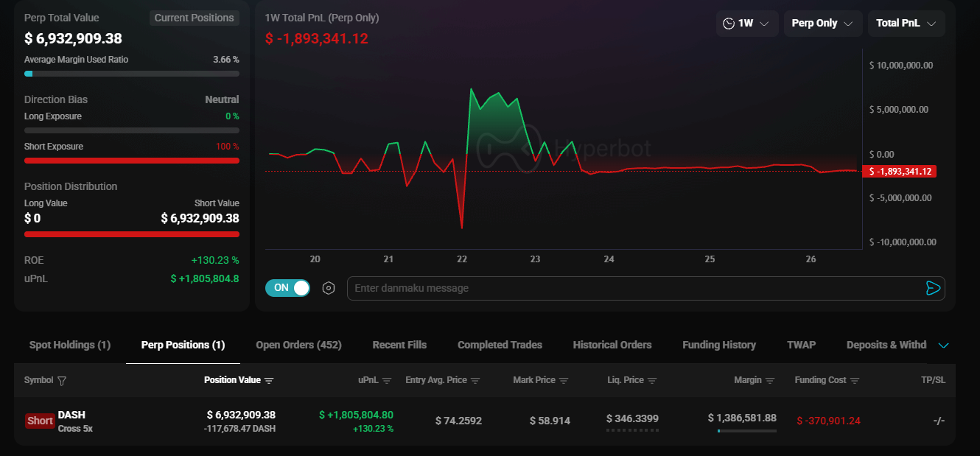The image size is (980, 456).
Task: Sort by Entry Avg. Price icon
Action: coord(475,381)
